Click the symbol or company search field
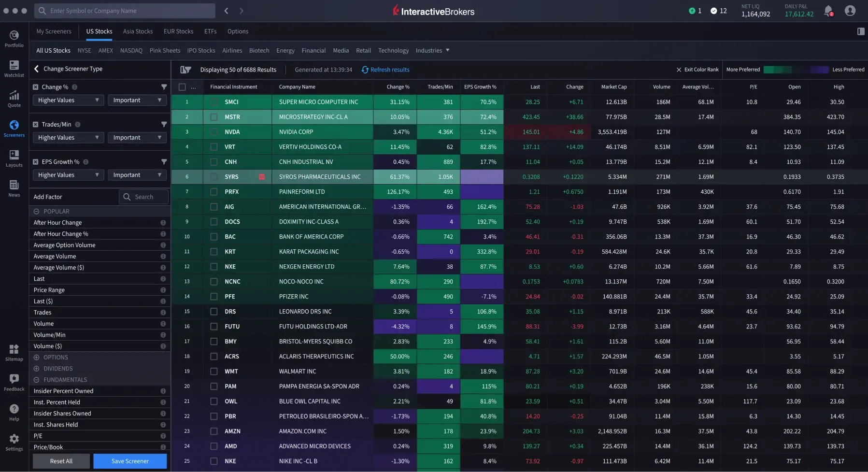868x472 pixels. pyautogui.click(x=126, y=11)
